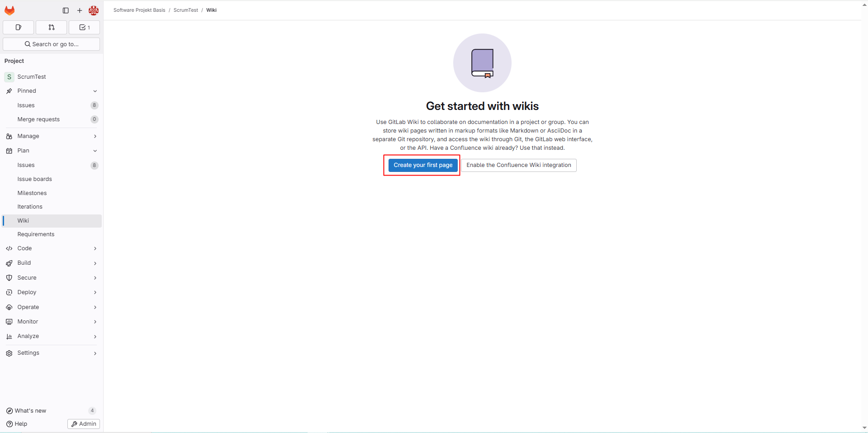Open the user avatar menu
This screenshot has width=868, height=433.
pos(94,10)
